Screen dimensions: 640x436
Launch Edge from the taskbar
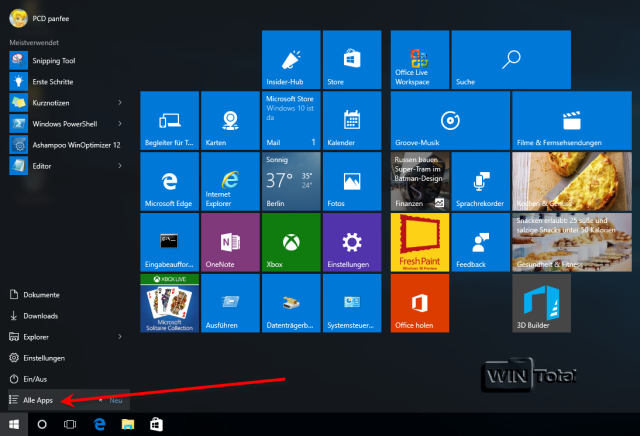100,425
